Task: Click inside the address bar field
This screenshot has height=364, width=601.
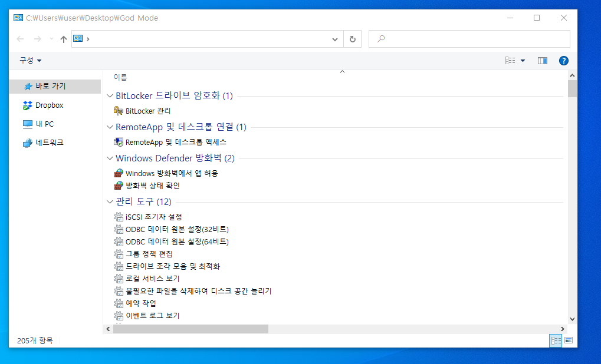Action: pyautogui.click(x=207, y=39)
